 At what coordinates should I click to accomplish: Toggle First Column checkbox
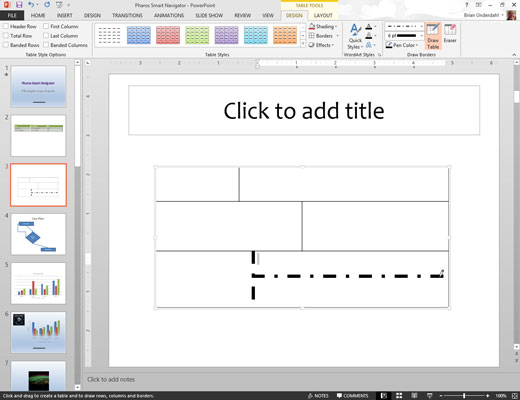point(46,26)
